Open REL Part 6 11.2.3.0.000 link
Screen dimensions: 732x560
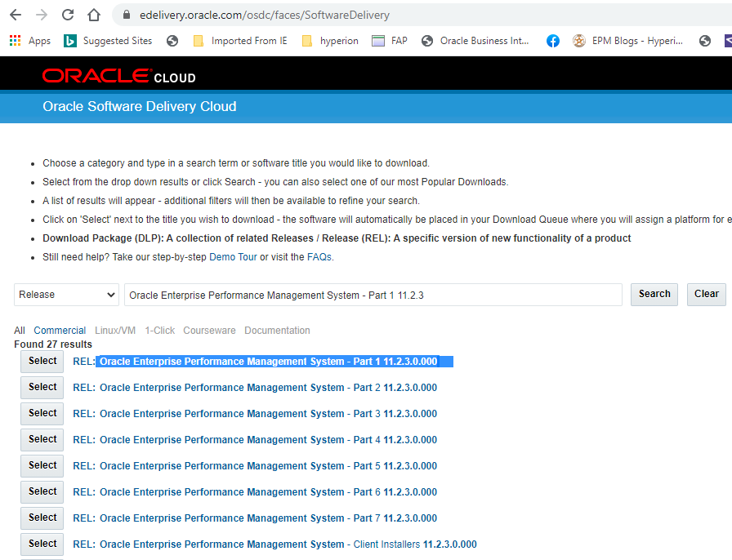coord(255,492)
